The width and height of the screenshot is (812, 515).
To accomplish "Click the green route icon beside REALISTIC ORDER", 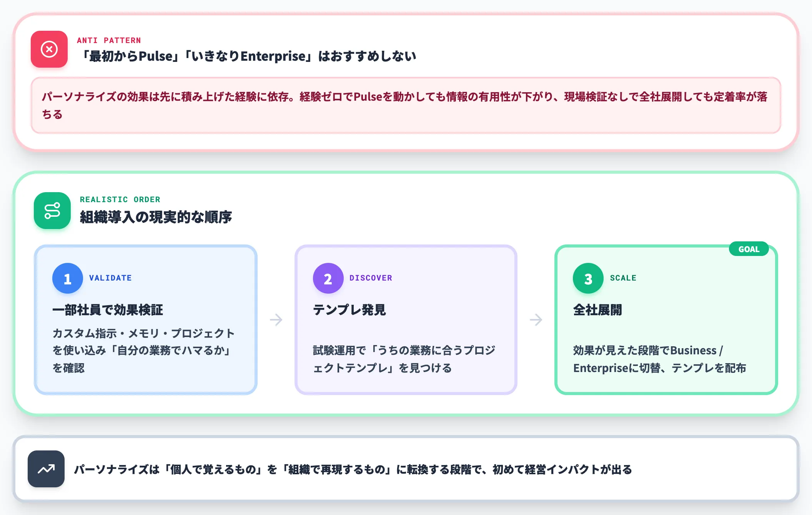I will pos(52,211).
